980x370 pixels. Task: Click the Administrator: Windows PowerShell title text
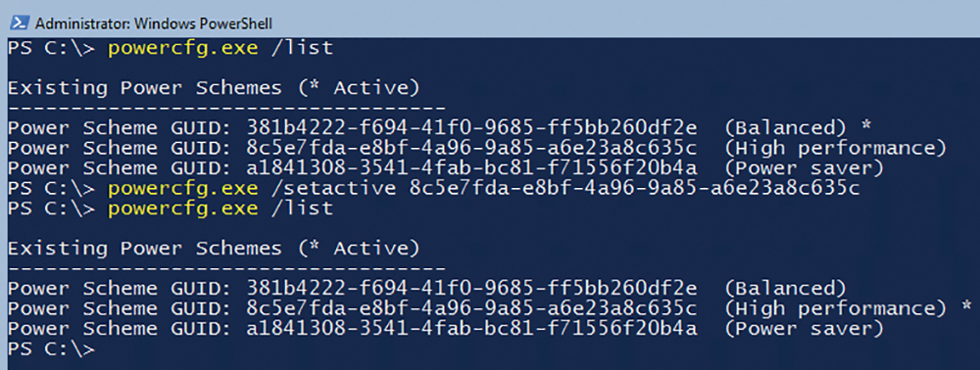coord(154,23)
